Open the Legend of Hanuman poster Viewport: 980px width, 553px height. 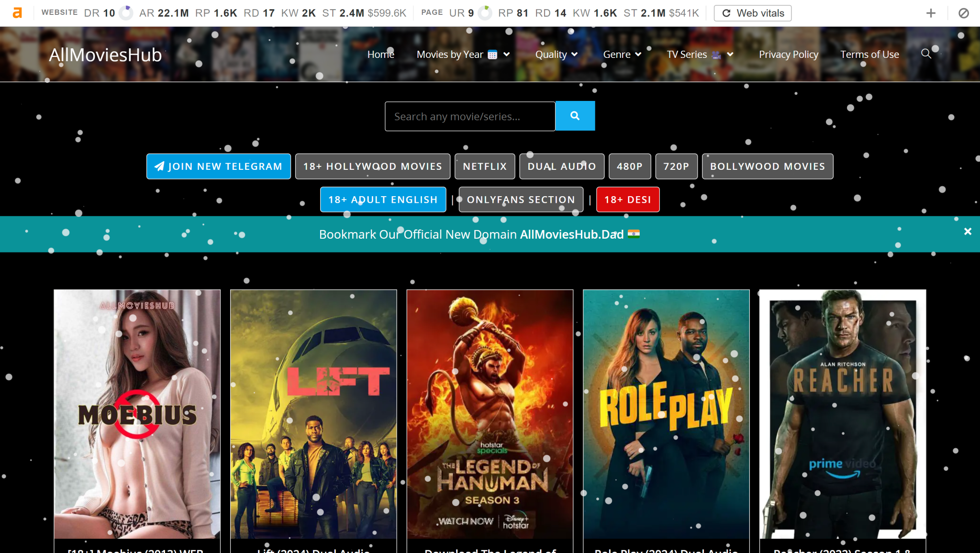[x=490, y=414]
